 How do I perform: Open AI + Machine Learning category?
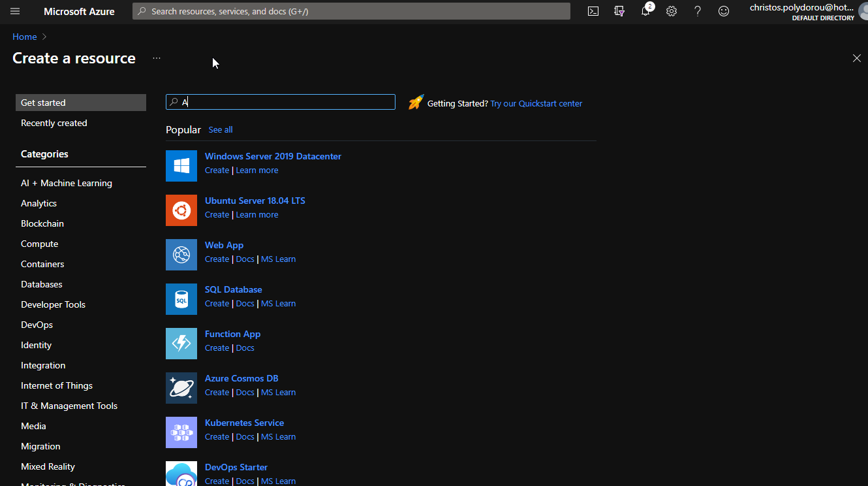tap(67, 183)
